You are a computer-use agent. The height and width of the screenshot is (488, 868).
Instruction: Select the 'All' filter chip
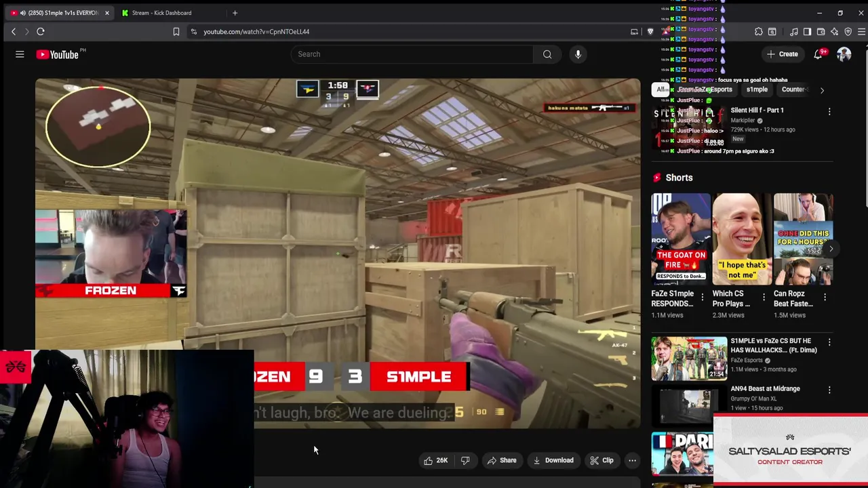click(x=660, y=89)
